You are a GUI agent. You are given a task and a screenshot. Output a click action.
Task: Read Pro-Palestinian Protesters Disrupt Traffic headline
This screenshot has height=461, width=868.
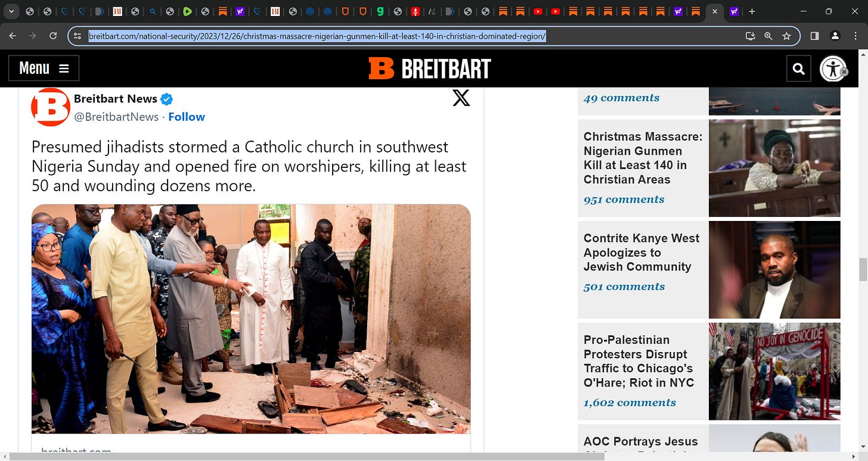tap(639, 361)
